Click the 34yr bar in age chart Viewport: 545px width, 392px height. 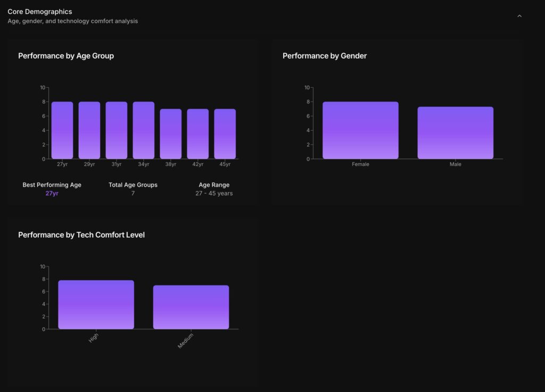pyautogui.click(x=144, y=130)
